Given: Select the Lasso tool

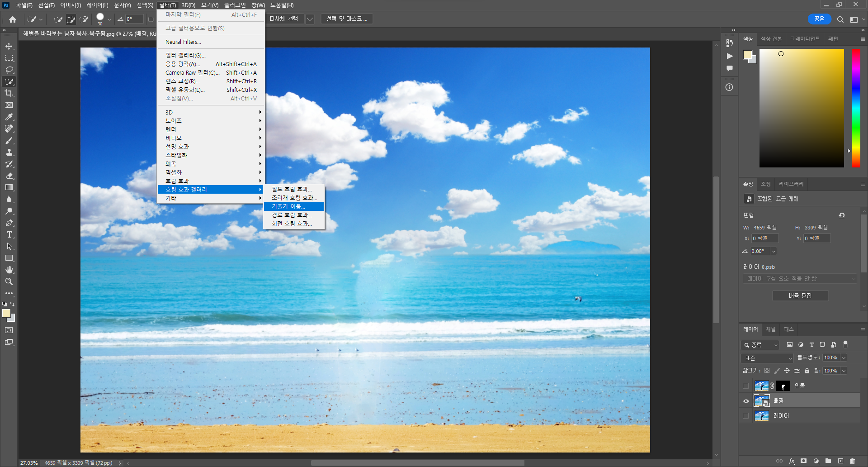Looking at the screenshot, I should (x=9, y=70).
